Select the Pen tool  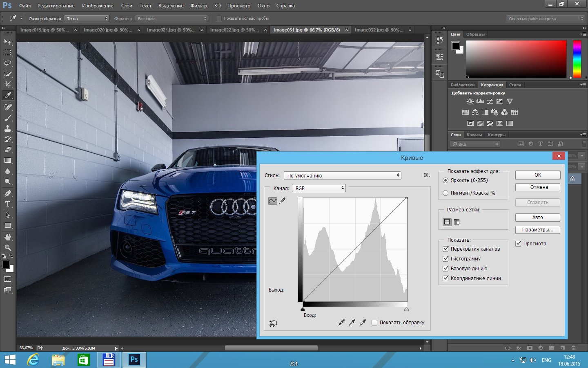(8, 193)
